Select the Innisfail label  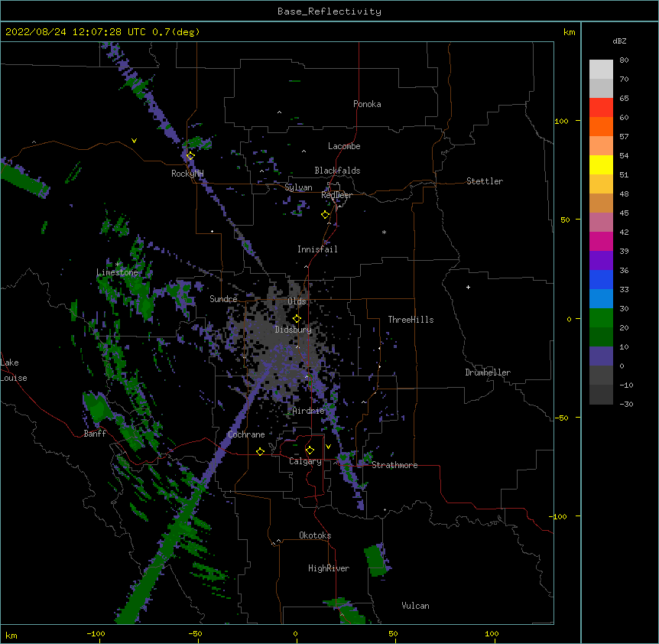tap(317, 249)
